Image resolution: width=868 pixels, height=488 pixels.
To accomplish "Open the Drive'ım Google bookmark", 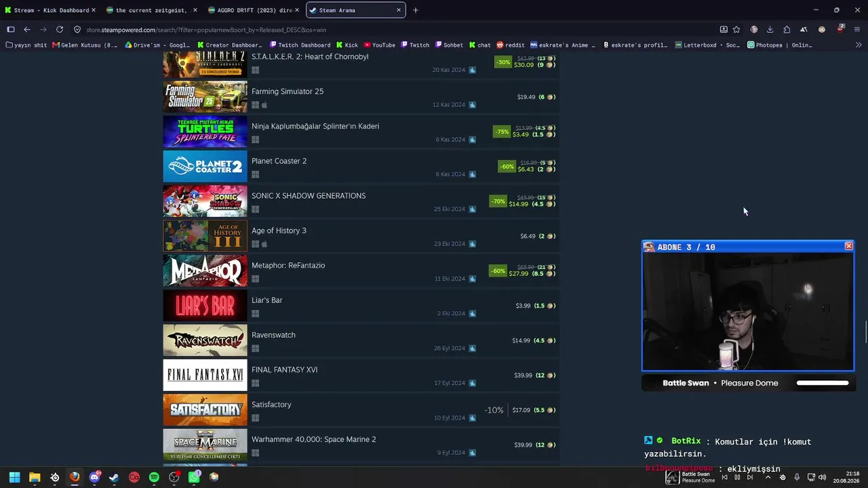I will pyautogui.click(x=158, y=45).
